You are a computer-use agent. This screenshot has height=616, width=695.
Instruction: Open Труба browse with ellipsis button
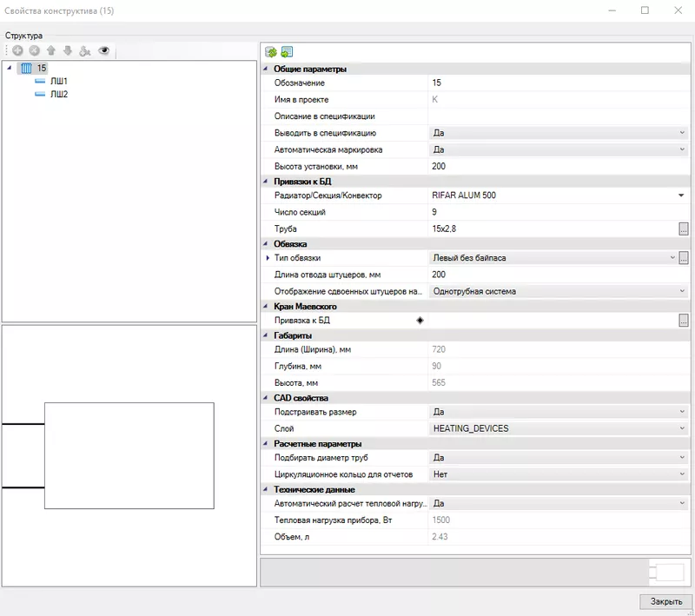tap(683, 228)
